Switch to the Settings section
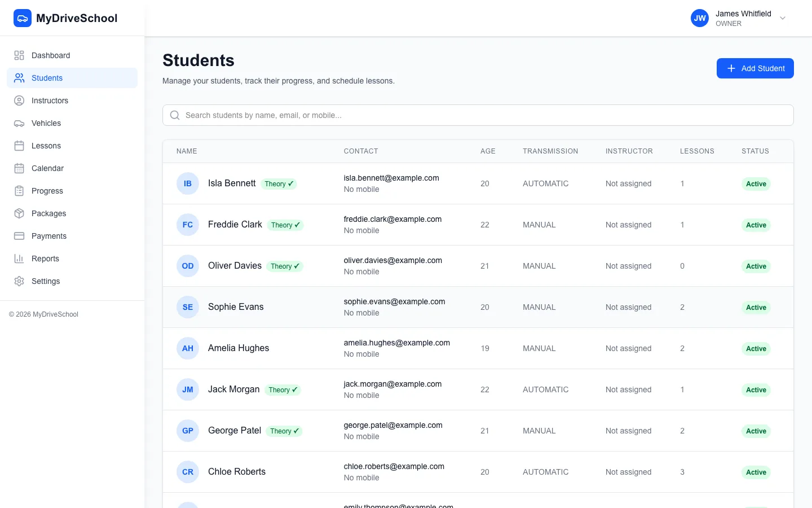Image resolution: width=812 pixels, height=508 pixels. [x=45, y=281]
